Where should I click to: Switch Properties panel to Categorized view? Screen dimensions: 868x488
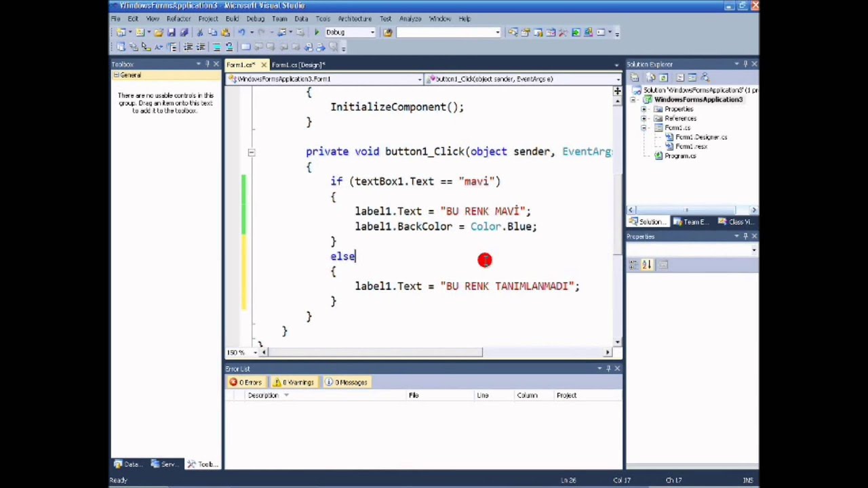point(633,265)
